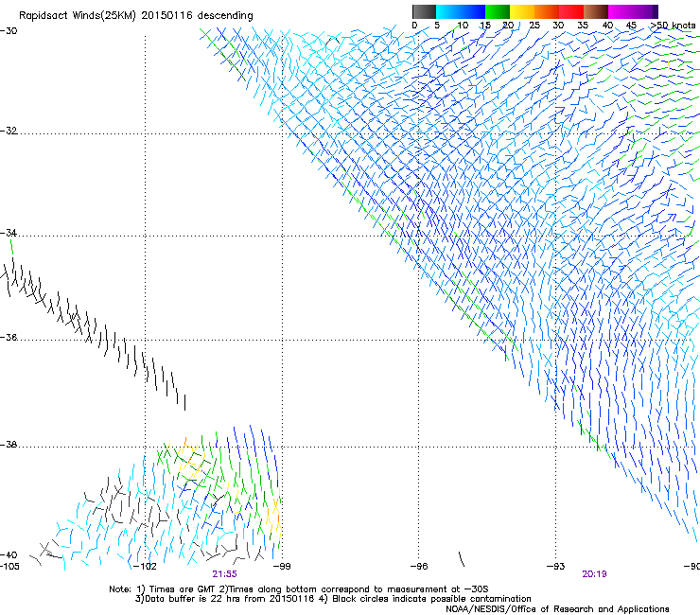Screen dimensions: 700x615
Task: Click the blue 10-15 knots color swatch
Action: (x=473, y=11)
